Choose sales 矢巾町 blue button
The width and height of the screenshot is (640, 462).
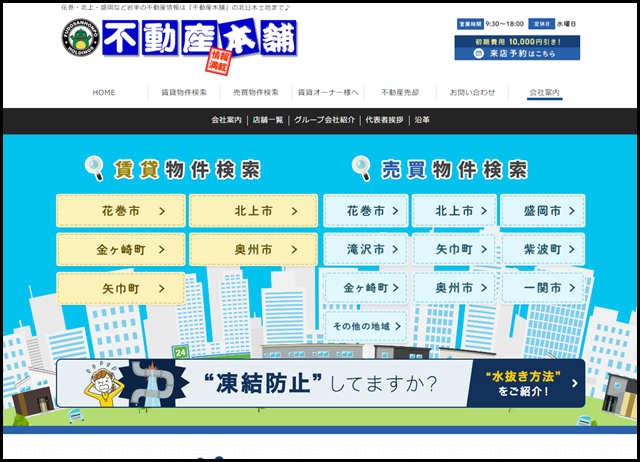(x=454, y=249)
